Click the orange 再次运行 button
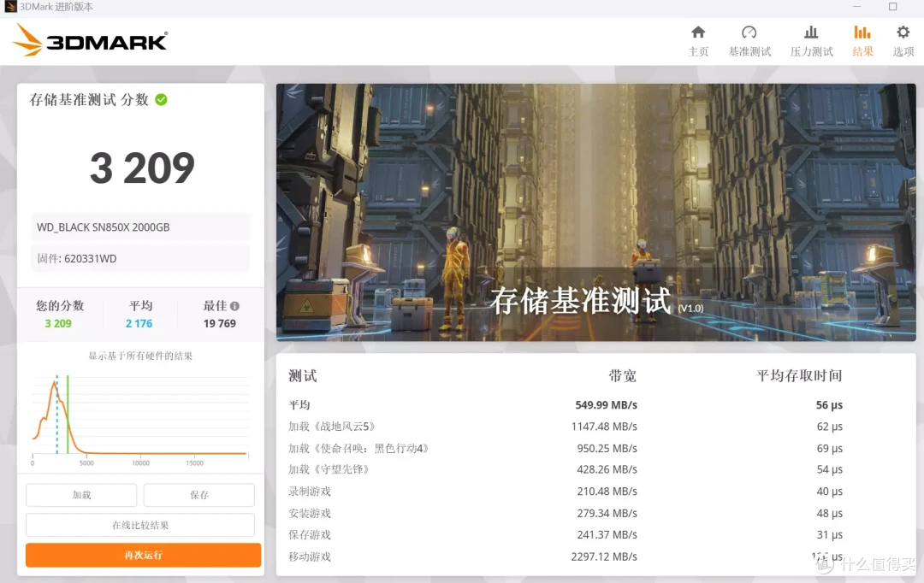Image resolution: width=924 pixels, height=583 pixels. click(143, 555)
